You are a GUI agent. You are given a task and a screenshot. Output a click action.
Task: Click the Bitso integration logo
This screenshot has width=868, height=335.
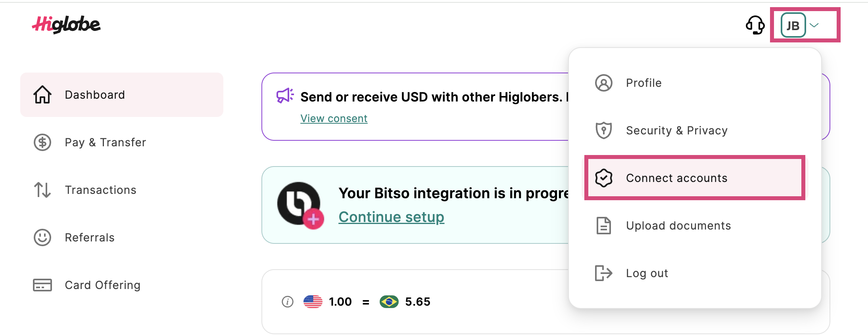[x=300, y=203]
